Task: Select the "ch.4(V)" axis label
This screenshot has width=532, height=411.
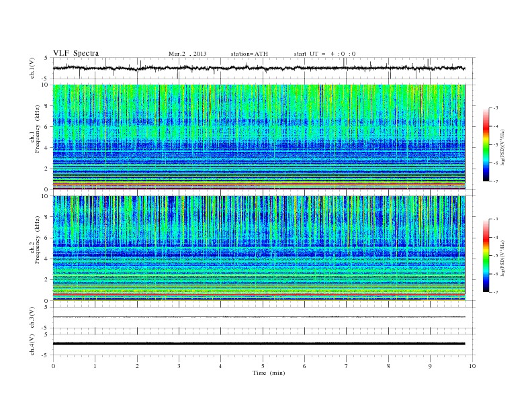Action: tap(32, 345)
